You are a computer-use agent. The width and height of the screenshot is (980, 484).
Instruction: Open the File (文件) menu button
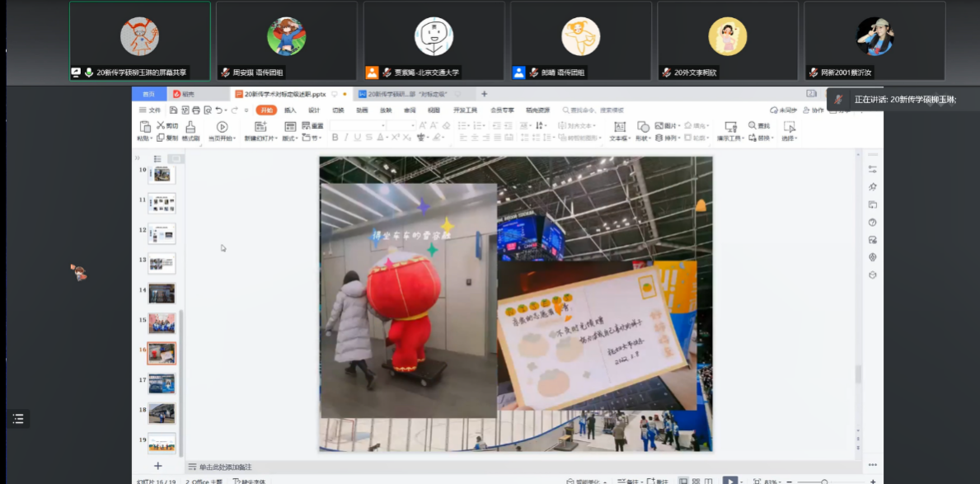pos(150,110)
